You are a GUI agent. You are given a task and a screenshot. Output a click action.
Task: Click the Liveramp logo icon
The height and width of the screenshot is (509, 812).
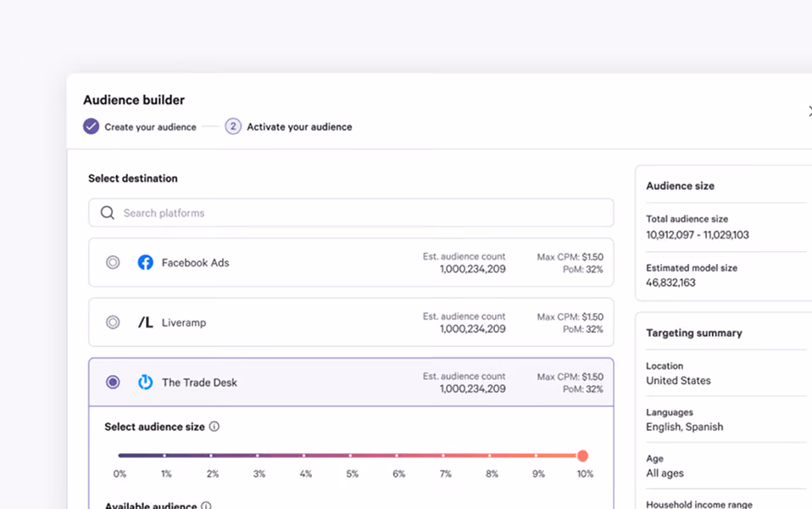pyautogui.click(x=146, y=322)
